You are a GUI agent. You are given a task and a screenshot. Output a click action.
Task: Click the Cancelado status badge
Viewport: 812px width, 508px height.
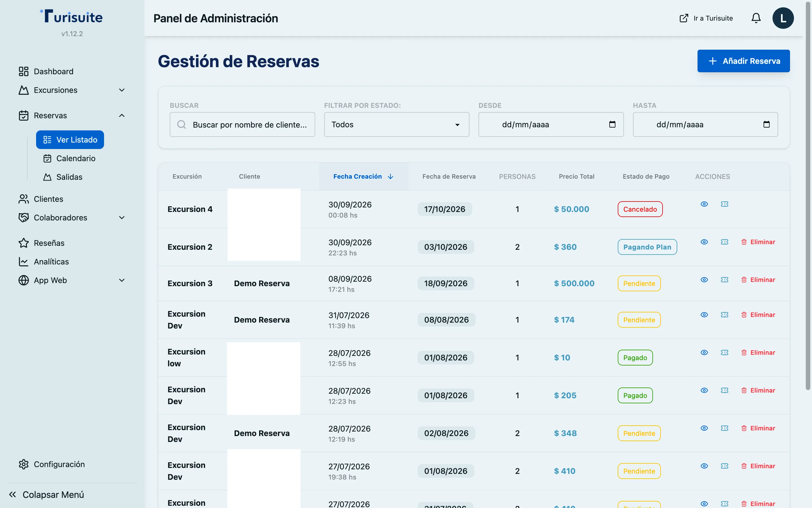pyautogui.click(x=640, y=209)
